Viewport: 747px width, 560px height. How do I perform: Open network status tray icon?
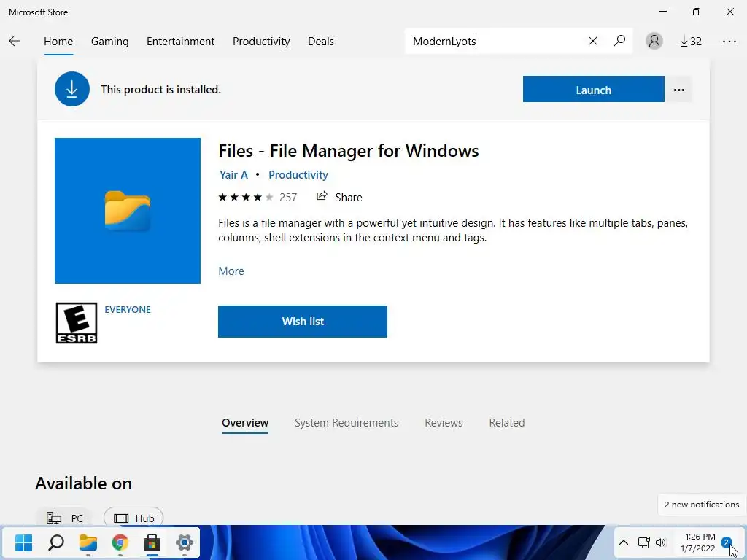pos(643,542)
